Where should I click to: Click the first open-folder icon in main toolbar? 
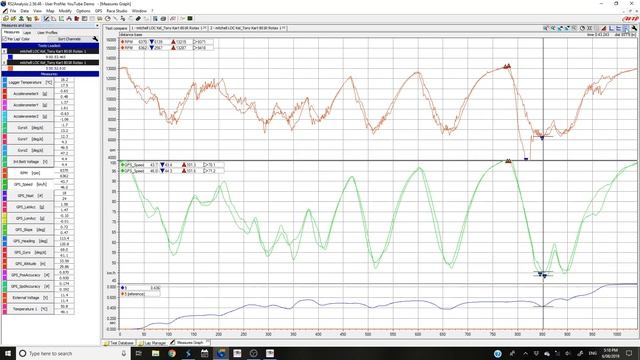[6, 18]
